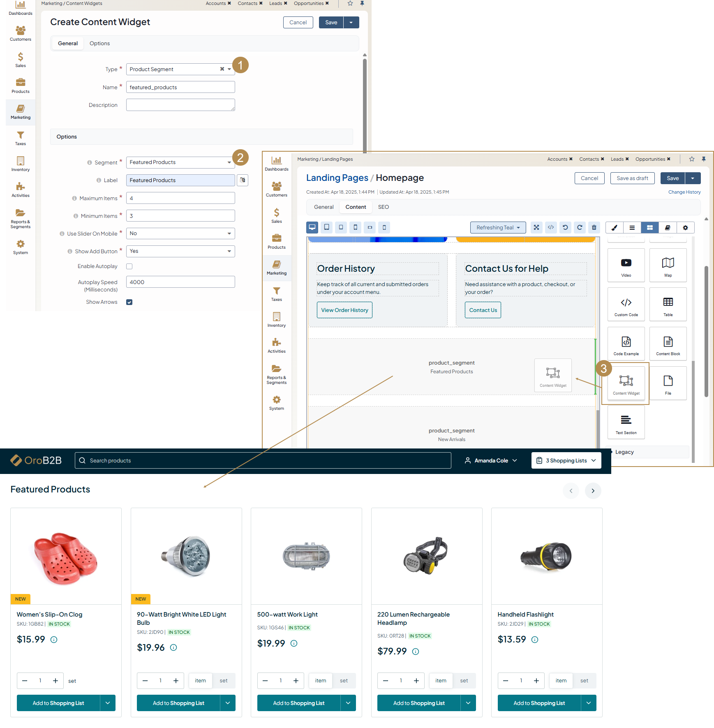This screenshot has height=728, width=714.
Task: Open Dashboards in Create Content Widget sidebar
Action: (x=21, y=8)
